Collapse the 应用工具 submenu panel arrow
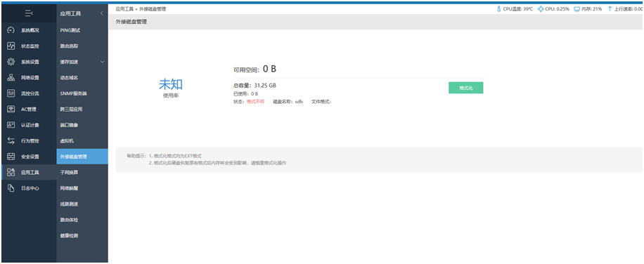This screenshot has height=264, width=644. (102, 13)
